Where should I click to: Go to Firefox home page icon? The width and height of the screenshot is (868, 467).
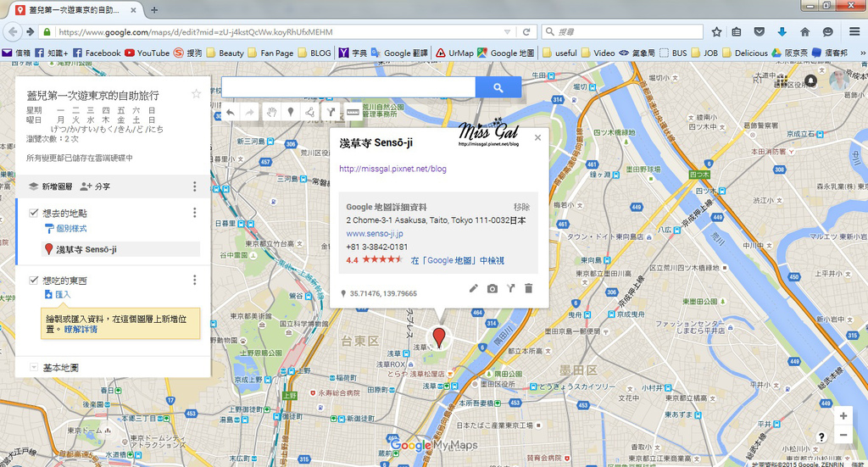[x=805, y=31]
